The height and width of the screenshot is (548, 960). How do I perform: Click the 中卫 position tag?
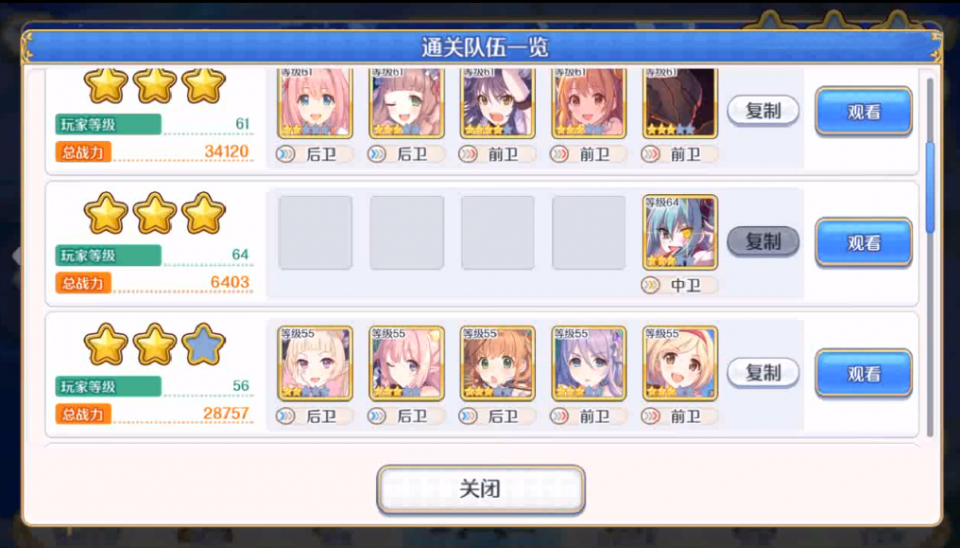679,285
